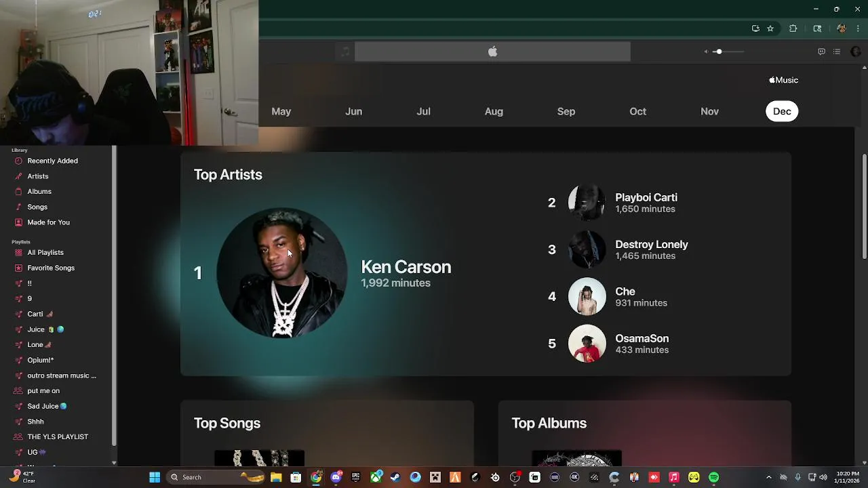Viewport: 868px width, 488px height.
Task: Adjust the Apple Music volume slider
Action: [727, 52]
